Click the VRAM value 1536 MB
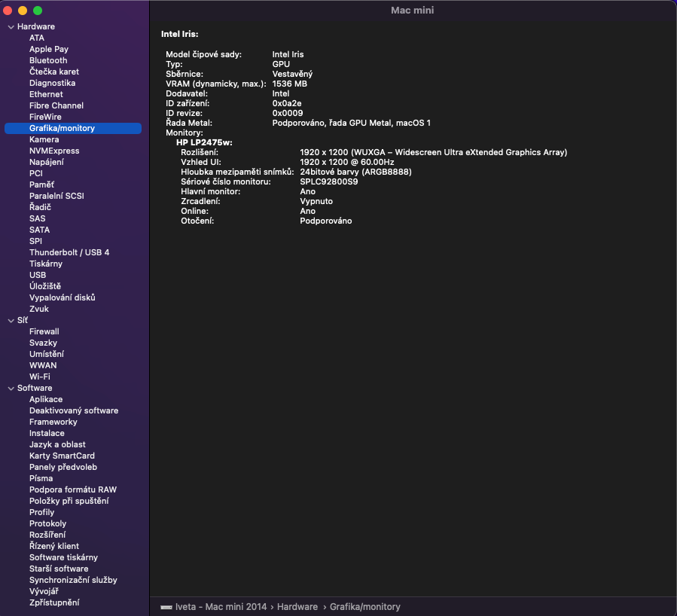The height and width of the screenshot is (616, 677). pyautogui.click(x=290, y=84)
